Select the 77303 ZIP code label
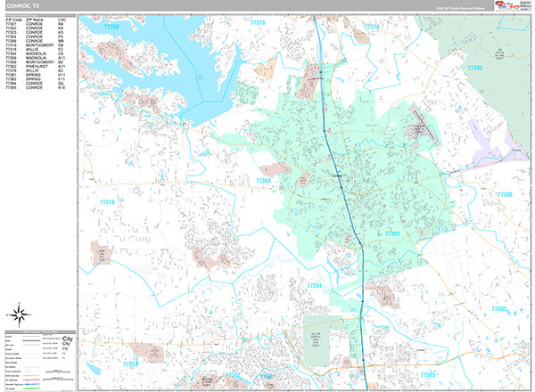Screen dimensions: 535x392 coord(475,68)
